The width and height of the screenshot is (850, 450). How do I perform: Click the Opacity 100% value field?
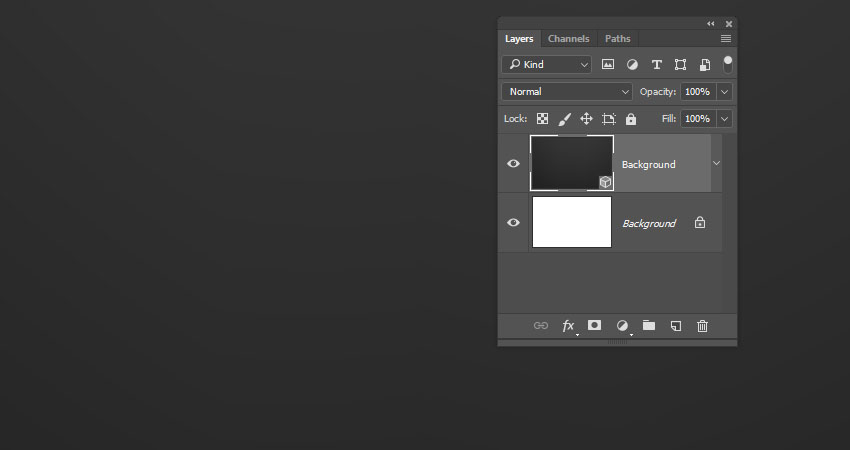point(698,92)
